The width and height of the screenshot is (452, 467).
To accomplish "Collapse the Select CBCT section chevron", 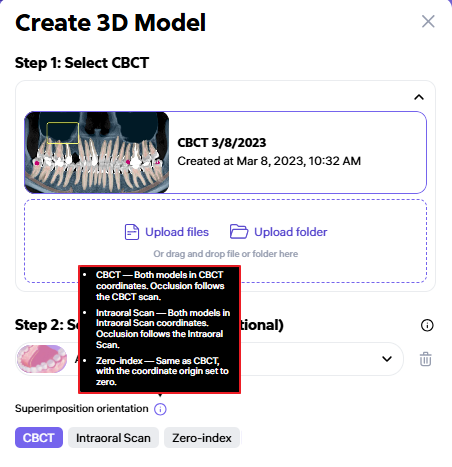I will [419, 97].
